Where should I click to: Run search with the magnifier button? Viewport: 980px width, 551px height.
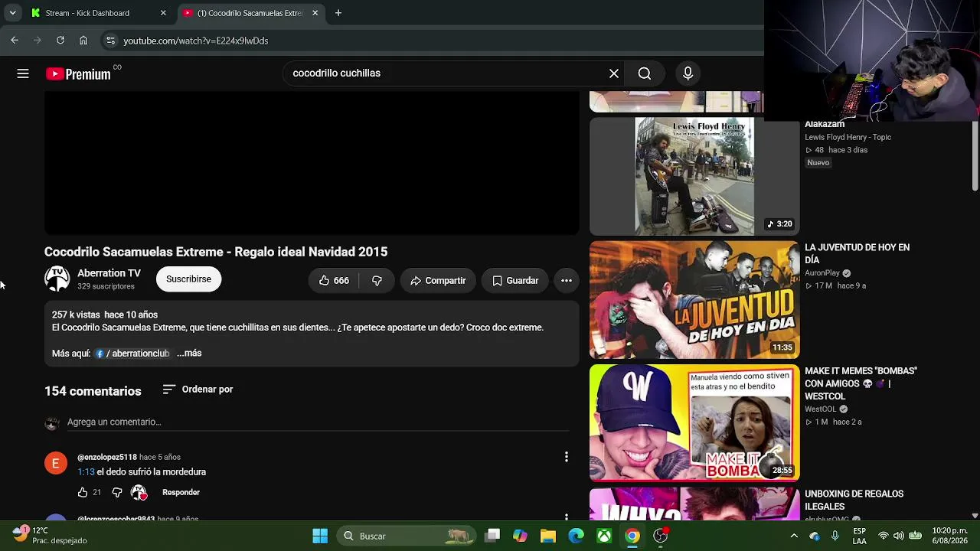[x=645, y=73]
